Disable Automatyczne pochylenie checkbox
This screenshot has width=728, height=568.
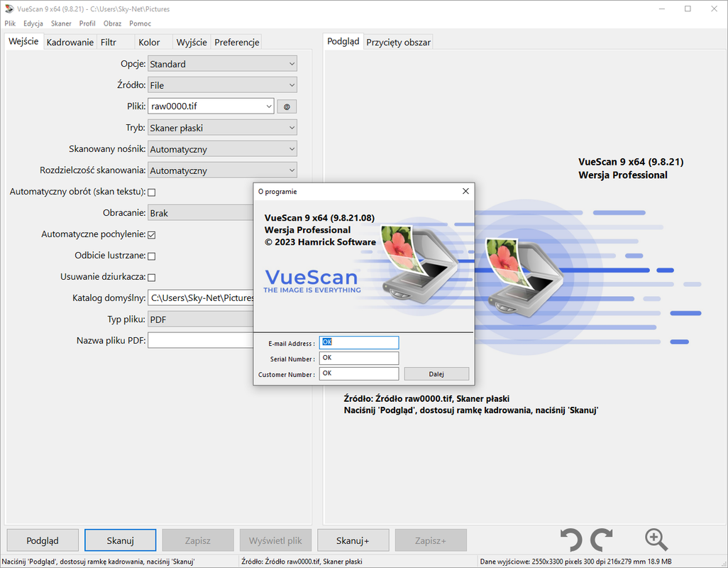pos(151,235)
